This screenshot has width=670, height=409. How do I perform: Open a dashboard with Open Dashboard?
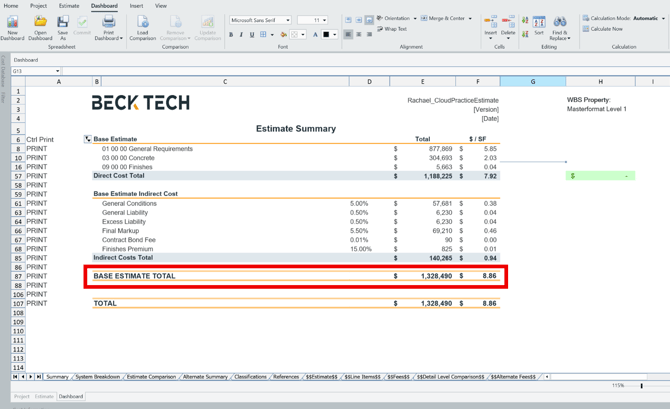[40, 22]
